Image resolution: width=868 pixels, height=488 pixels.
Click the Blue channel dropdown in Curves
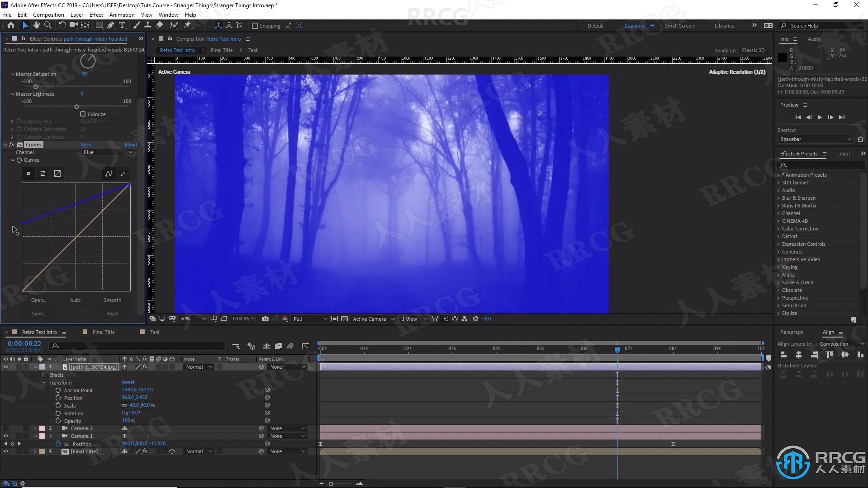107,153
